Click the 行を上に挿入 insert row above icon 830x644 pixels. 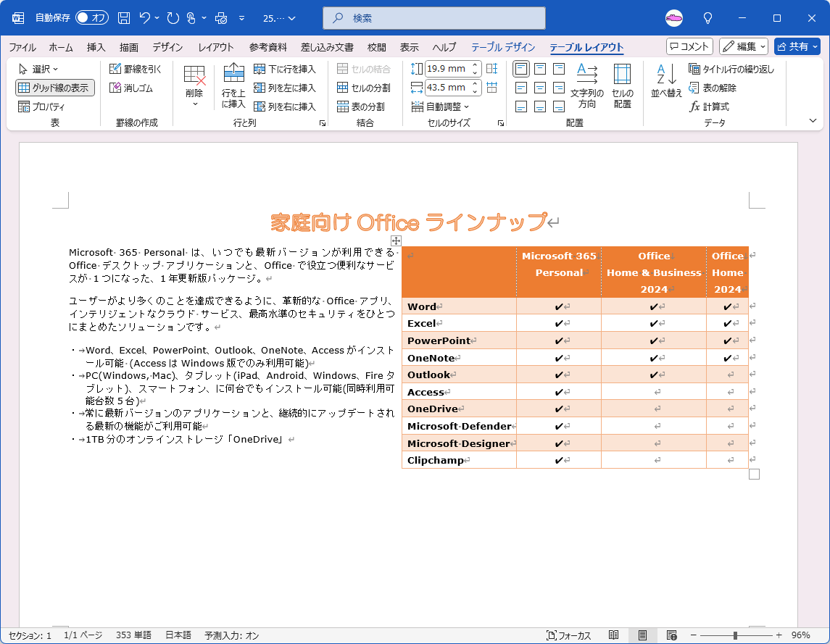[x=233, y=85]
